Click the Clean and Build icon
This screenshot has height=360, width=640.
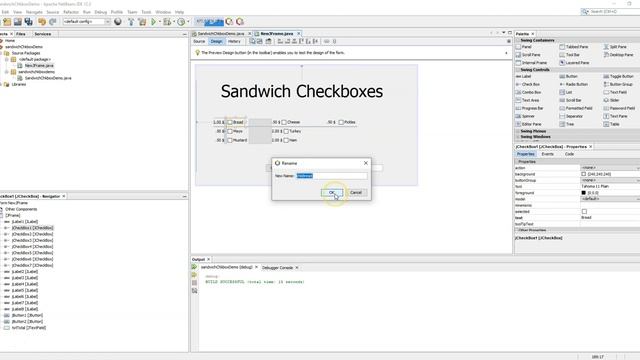pos(142,22)
